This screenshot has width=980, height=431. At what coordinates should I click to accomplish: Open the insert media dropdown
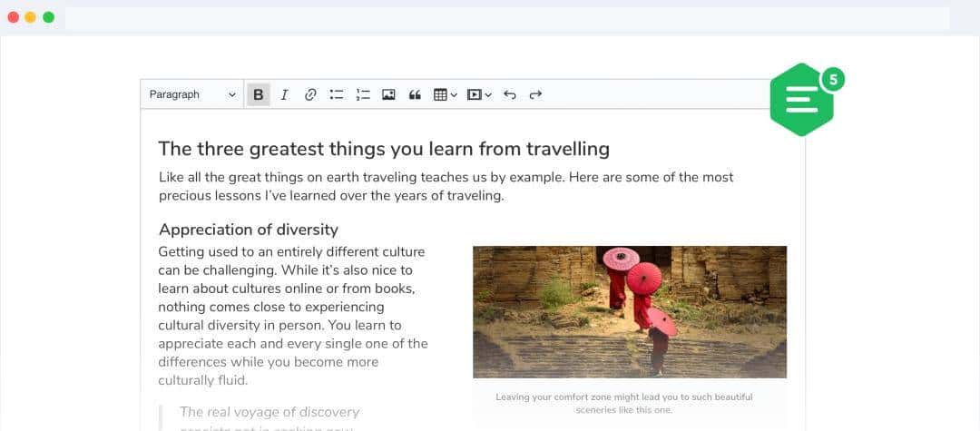(x=479, y=94)
